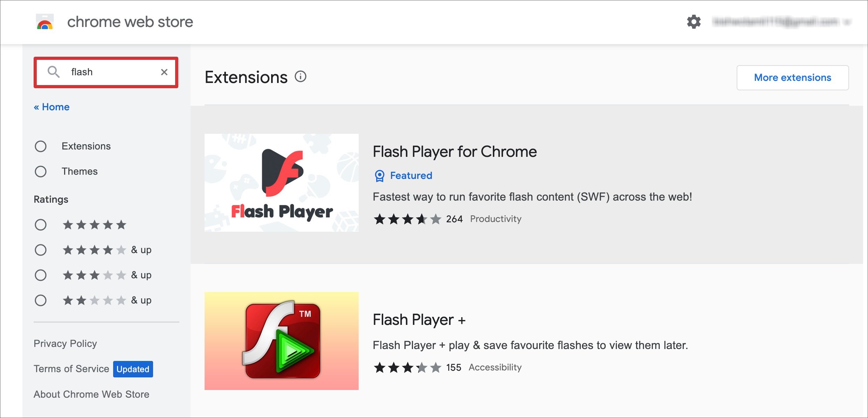Viewport: 868px width, 418px height.
Task: Click the Extensions info icon
Action: click(x=300, y=77)
